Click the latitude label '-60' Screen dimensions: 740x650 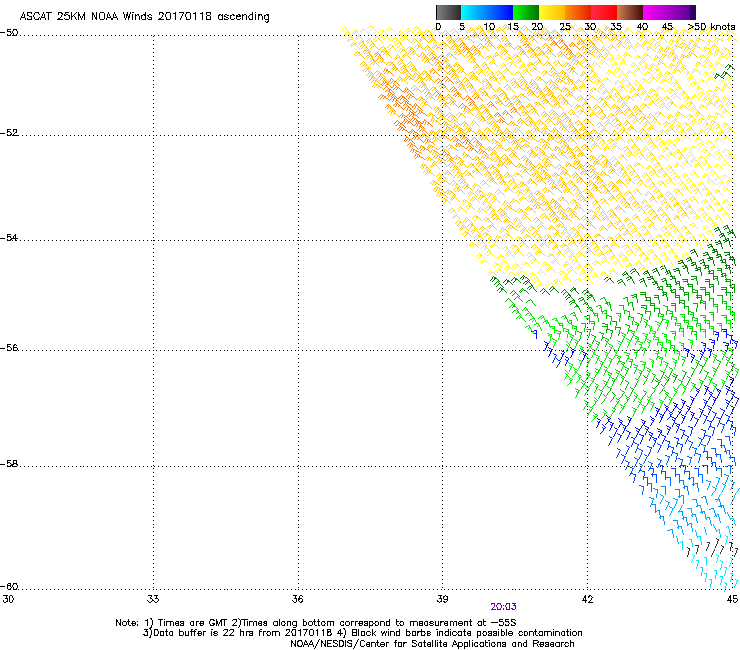tap(9, 587)
